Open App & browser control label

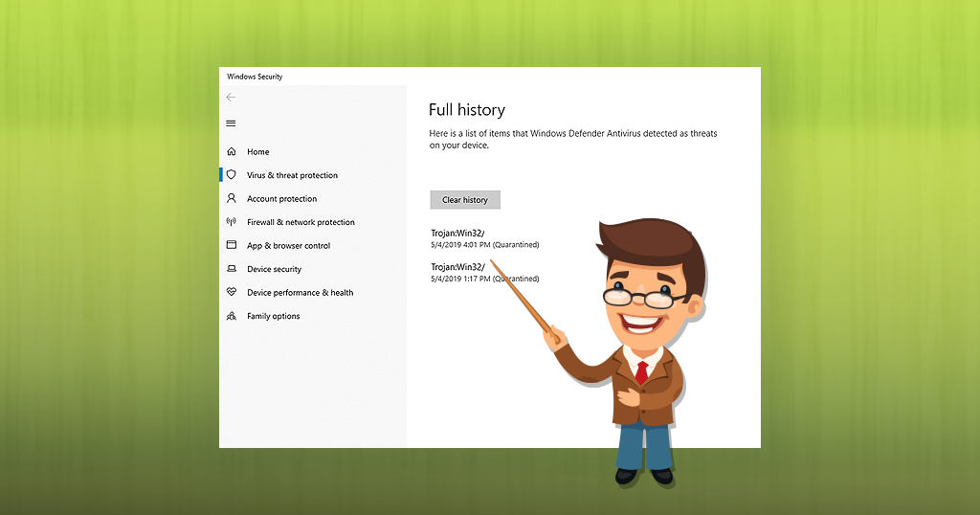pos(288,246)
